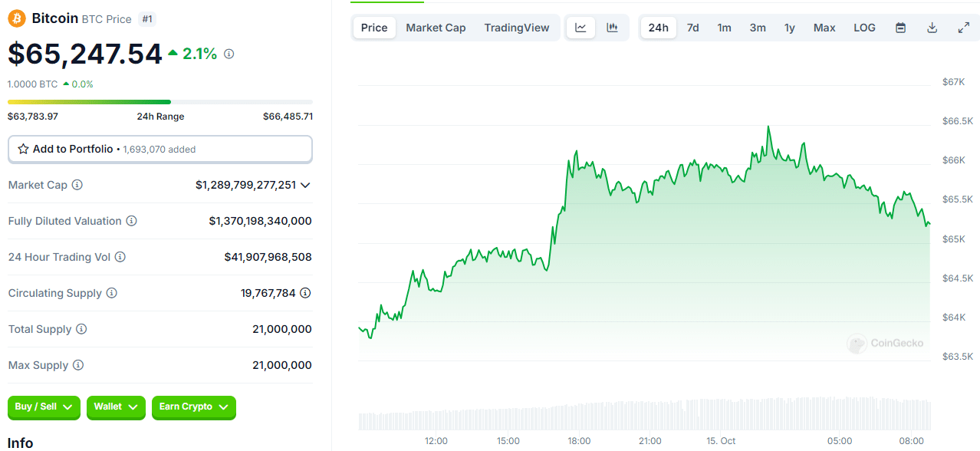Click the star icon in Add to Portfolio
The height and width of the screenshot is (451, 980).
coord(23,150)
